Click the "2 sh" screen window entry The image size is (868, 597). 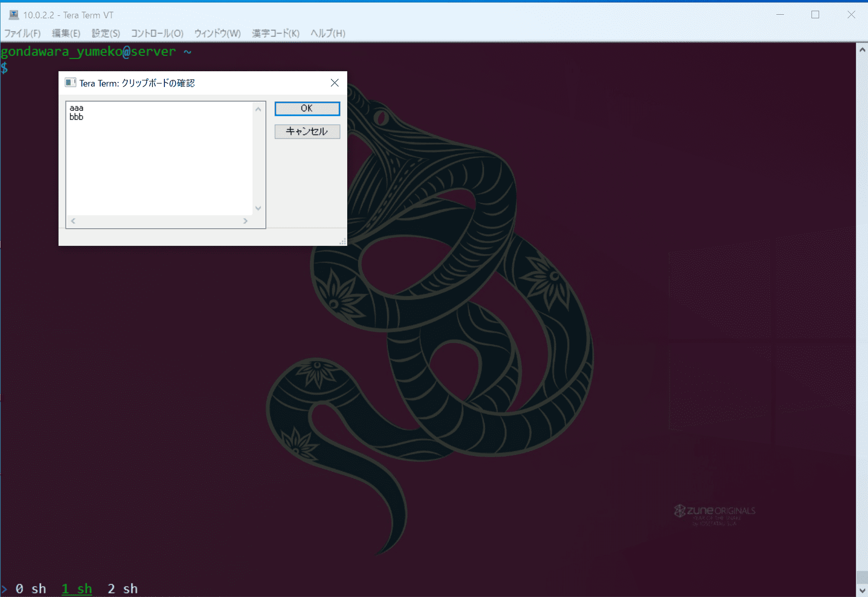[123, 589]
